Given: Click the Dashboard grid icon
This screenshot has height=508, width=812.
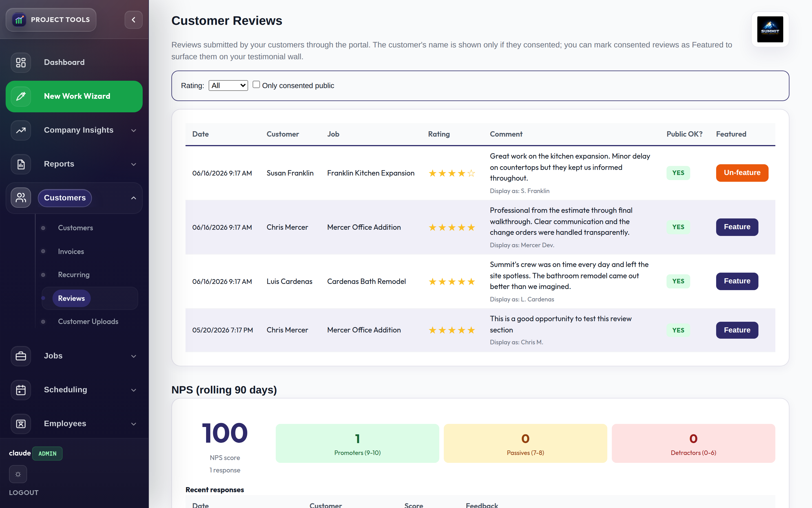Looking at the screenshot, I should coord(21,62).
